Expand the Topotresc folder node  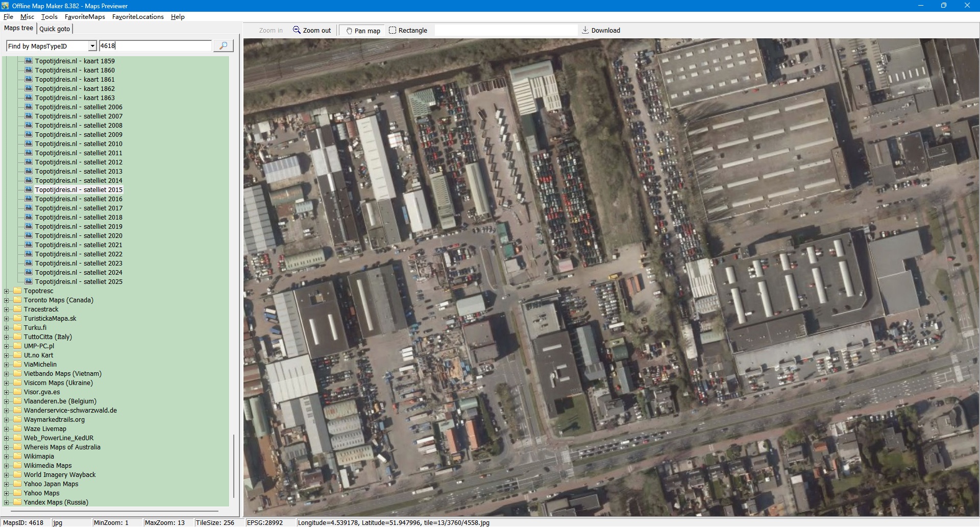(x=7, y=291)
